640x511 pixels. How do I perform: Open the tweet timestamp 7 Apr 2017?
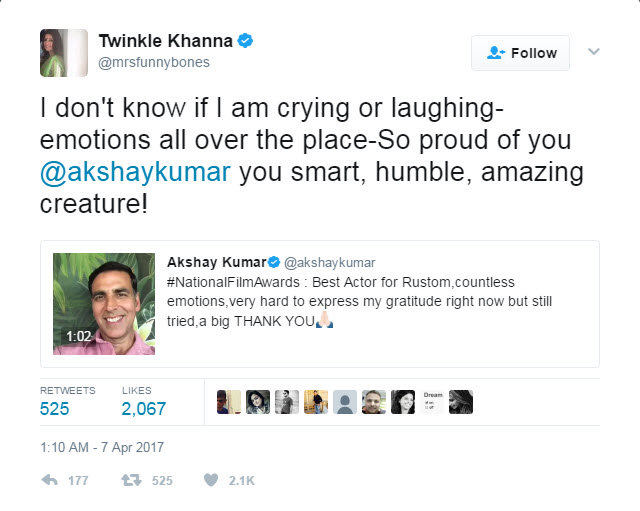pos(101,447)
